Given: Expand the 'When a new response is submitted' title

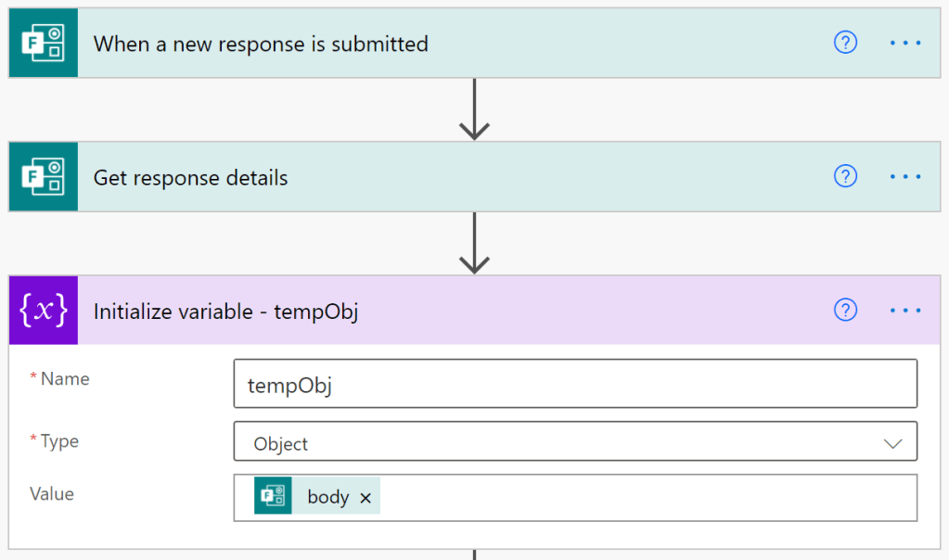Looking at the screenshot, I should click(261, 44).
